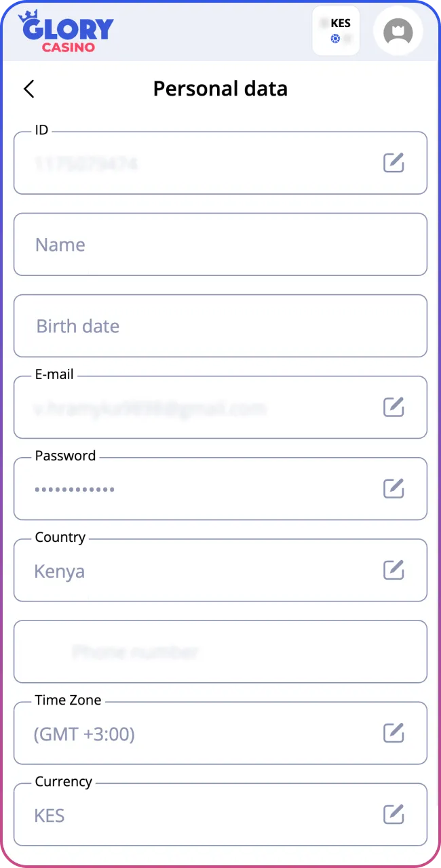Click the edit icon in E-mail field
Image resolution: width=441 pixels, height=868 pixels.
[x=394, y=407]
